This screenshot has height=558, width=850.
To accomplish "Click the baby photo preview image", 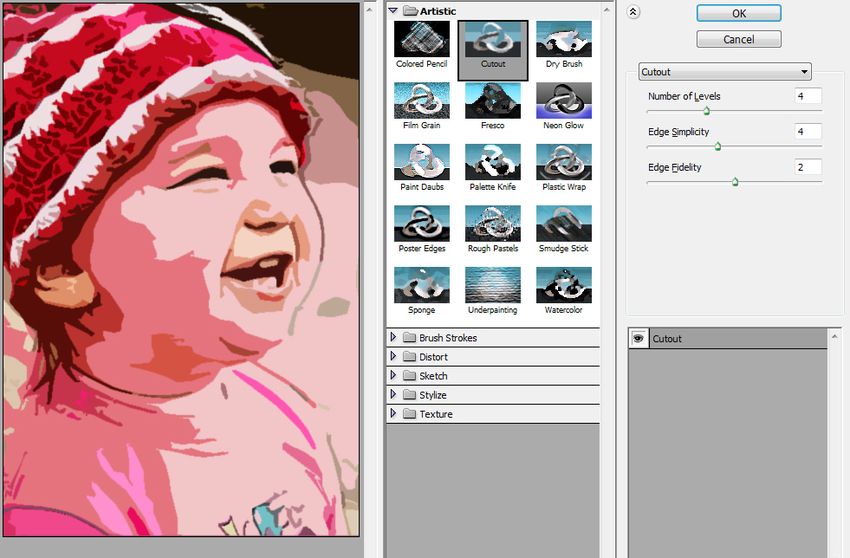I will click(181, 270).
